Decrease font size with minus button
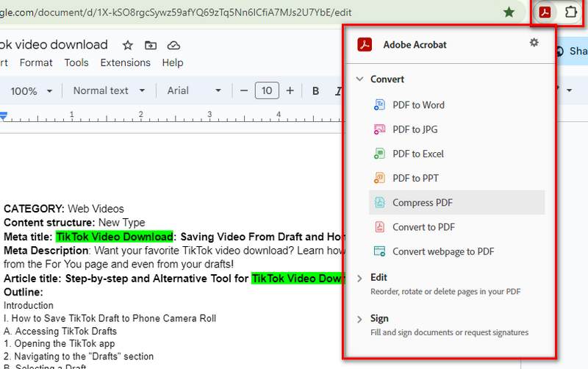The image size is (588, 369). tap(244, 90)
